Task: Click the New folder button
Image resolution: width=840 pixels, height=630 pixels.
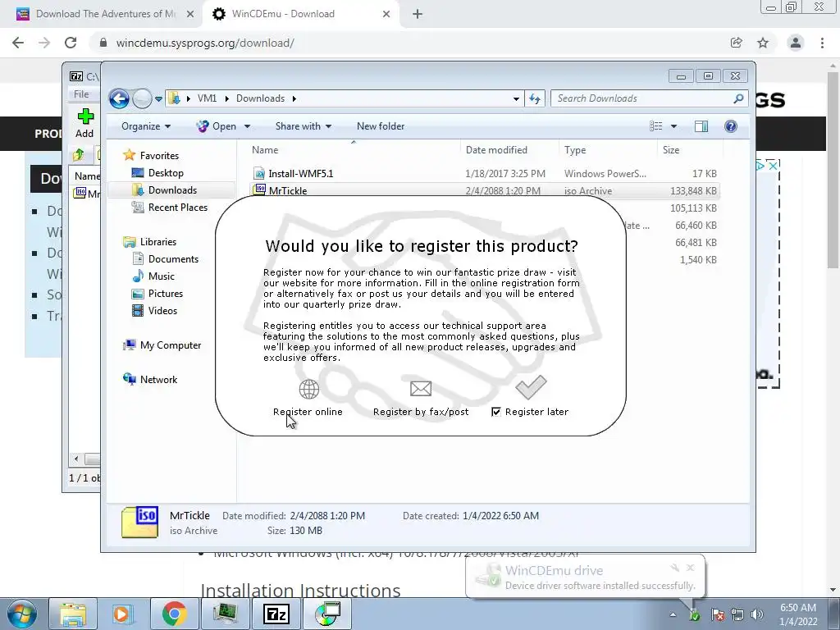Action: pos(381,126)
